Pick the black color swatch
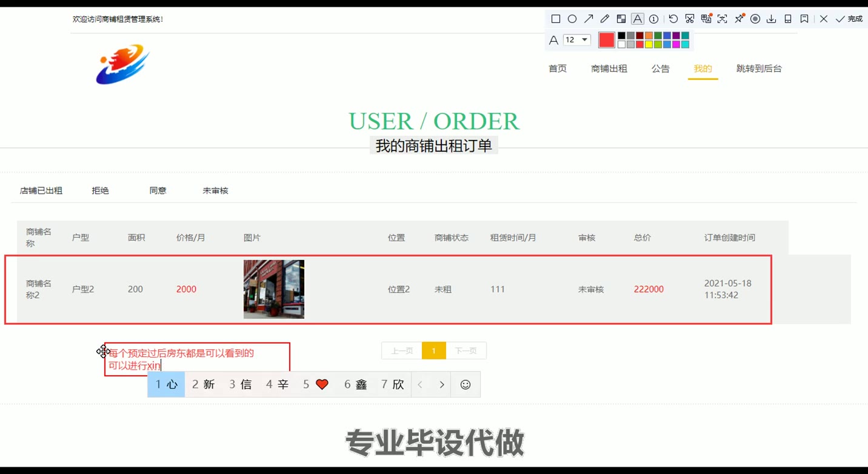Screen dimensions: 868x474 621,36
